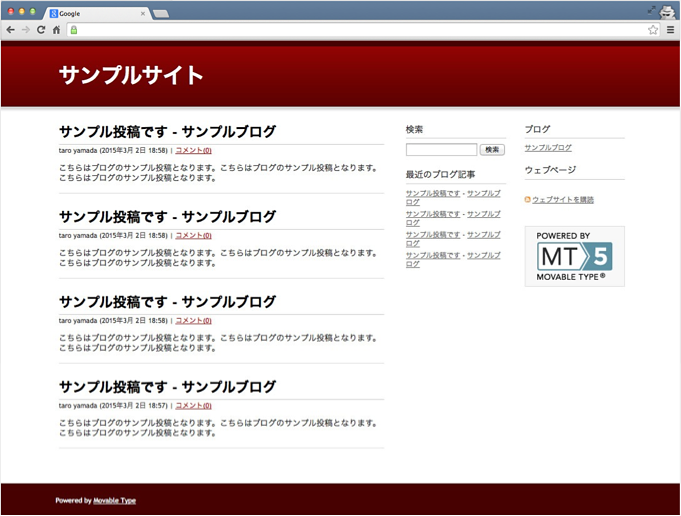The width and height of the screenshot is (681, 516).
Task: Focus the browser address bar
Action: [x=363, y=30]
